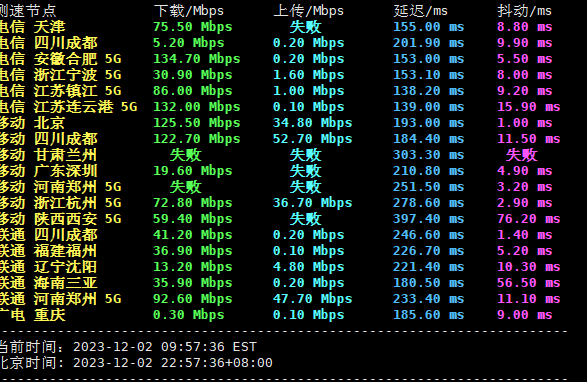
Task: Click the 233.40 ms latency value
Action: click(x=429, y=299)
